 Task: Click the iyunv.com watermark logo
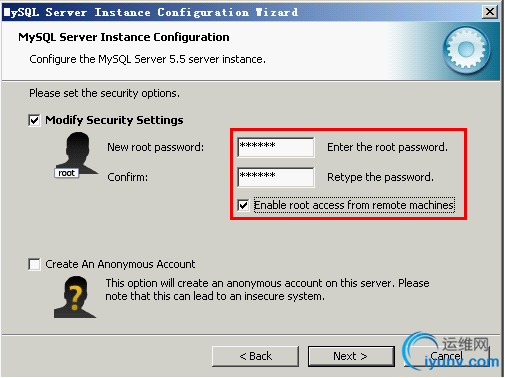tap(451, 352)
